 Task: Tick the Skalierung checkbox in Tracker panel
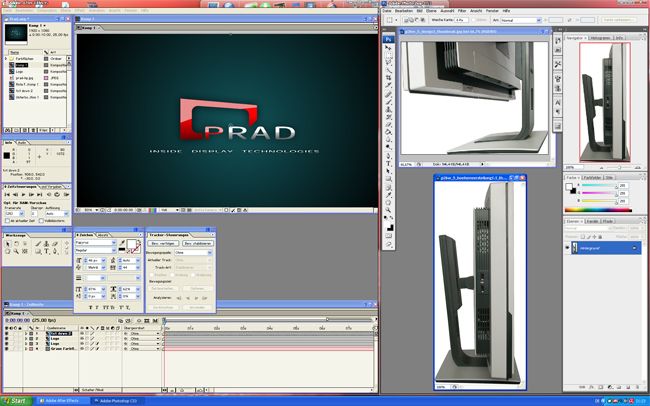pos(193,275)
